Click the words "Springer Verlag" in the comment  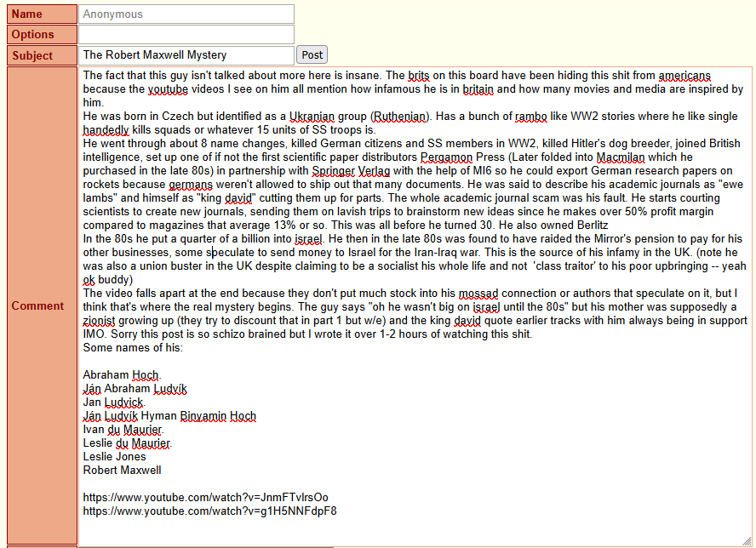pyautogui.click(x=351, y=171)
